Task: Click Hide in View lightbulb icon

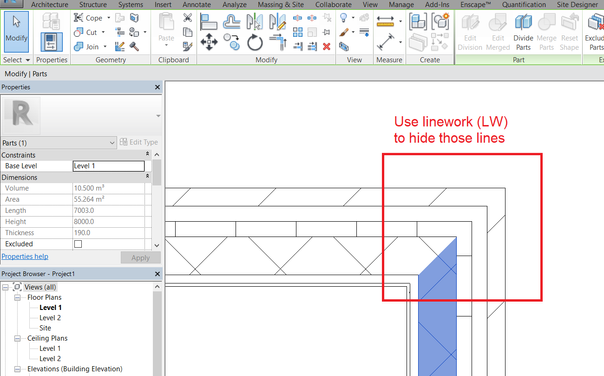Action: click(343, 18)
